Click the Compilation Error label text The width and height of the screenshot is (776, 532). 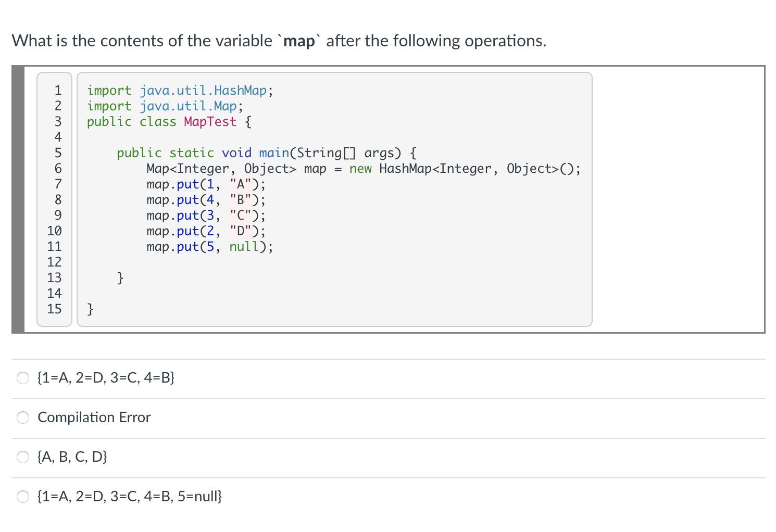(x=94, y=417)
